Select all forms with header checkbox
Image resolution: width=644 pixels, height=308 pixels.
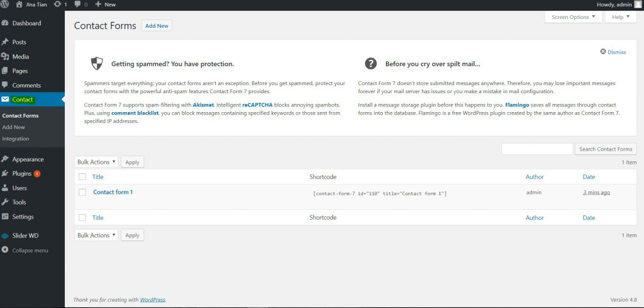(82, 177)
